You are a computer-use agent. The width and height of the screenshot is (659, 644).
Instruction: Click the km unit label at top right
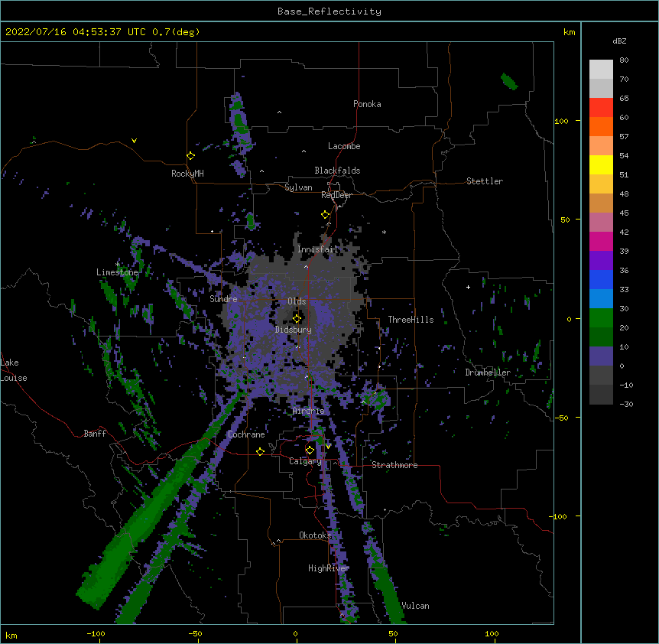pyautogui.click(x=569, y=32)
